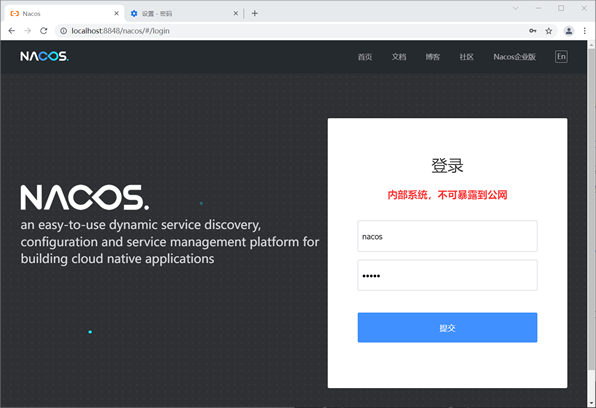This screenshot has height=408, width=596.
Task: Close the 设置 - 密码 tab
Action: pyautogui.click(x=236, y=13)
